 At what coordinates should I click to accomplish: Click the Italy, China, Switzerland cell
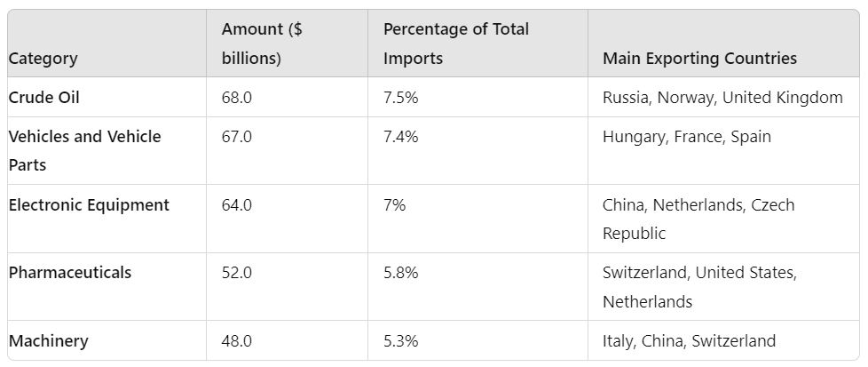[x=689, y=341]
